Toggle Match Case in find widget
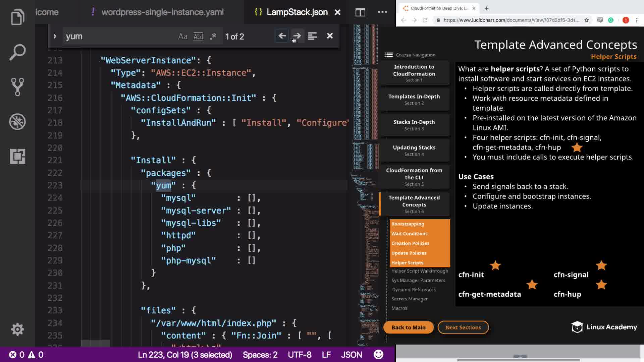Viewport: 644px width, 362px height. coord(182,36)
